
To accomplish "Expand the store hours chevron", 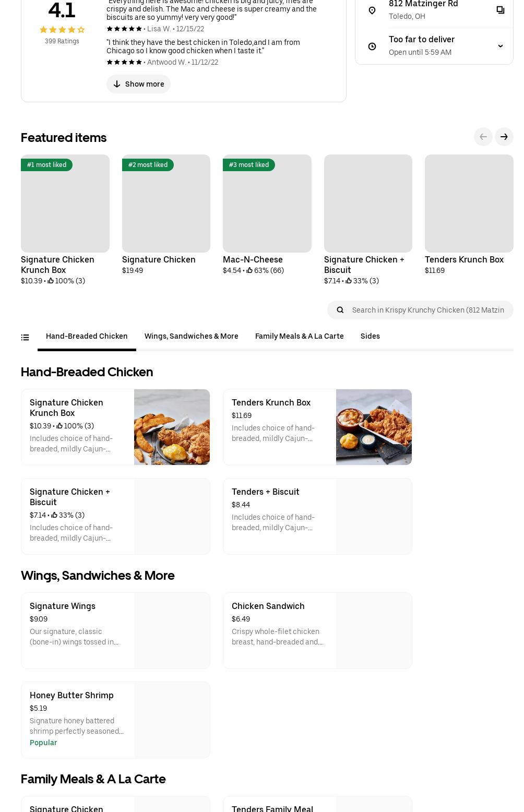I will click(500, 46).
